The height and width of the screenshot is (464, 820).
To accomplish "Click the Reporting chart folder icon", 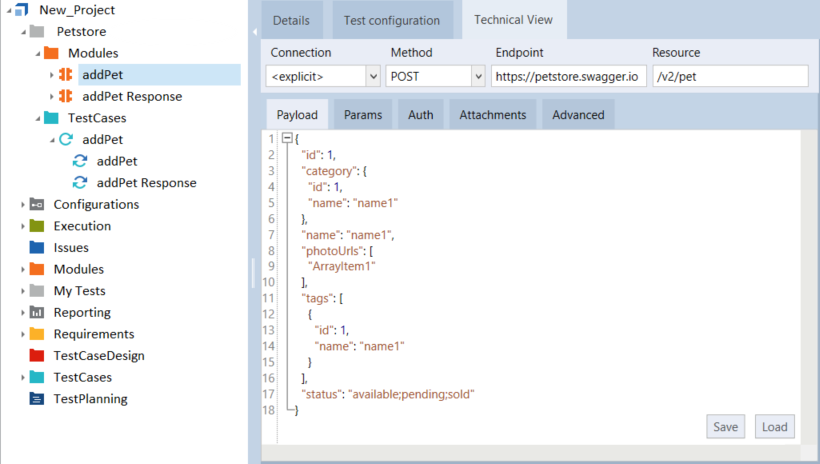I will pyautogui.click(x=37, y=313).
